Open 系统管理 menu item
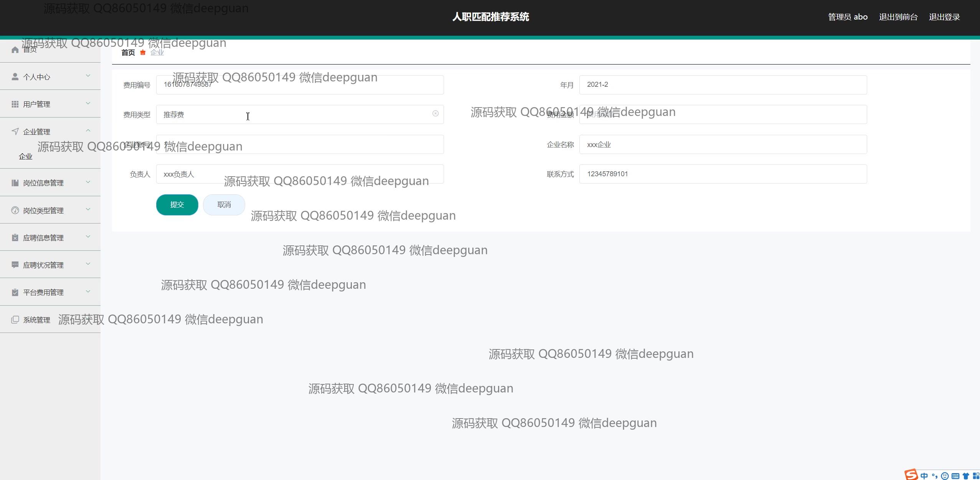 click(x=36, y=320)
